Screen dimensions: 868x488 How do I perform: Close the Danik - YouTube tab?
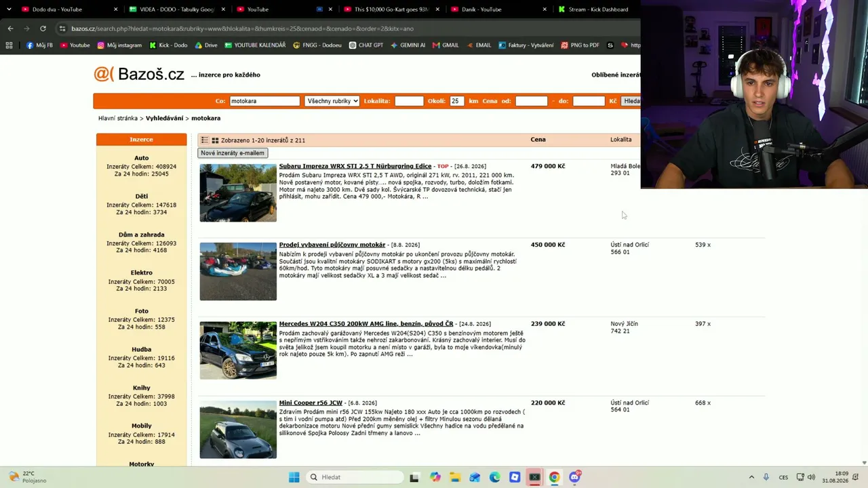[x=545, y=9]
